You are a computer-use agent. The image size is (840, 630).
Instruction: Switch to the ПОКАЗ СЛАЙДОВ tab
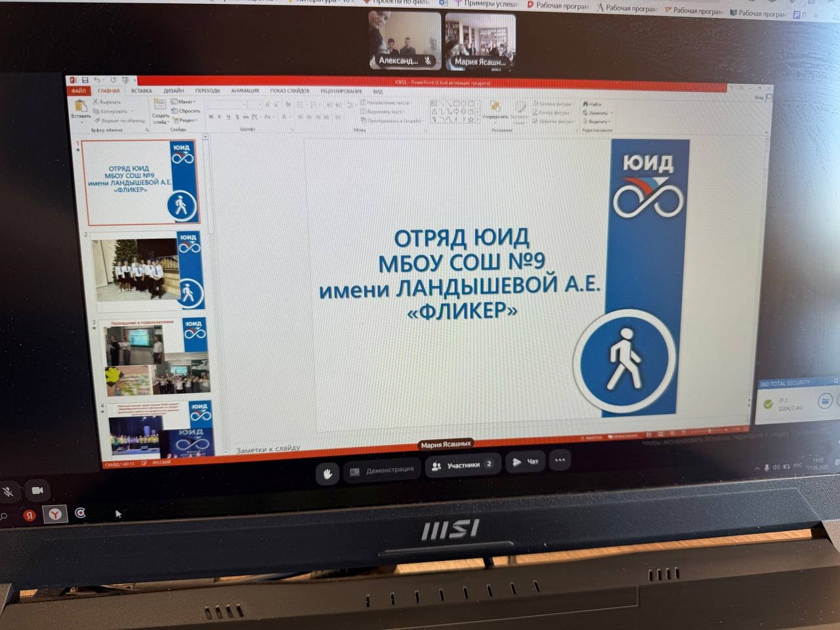pos(289,91)
